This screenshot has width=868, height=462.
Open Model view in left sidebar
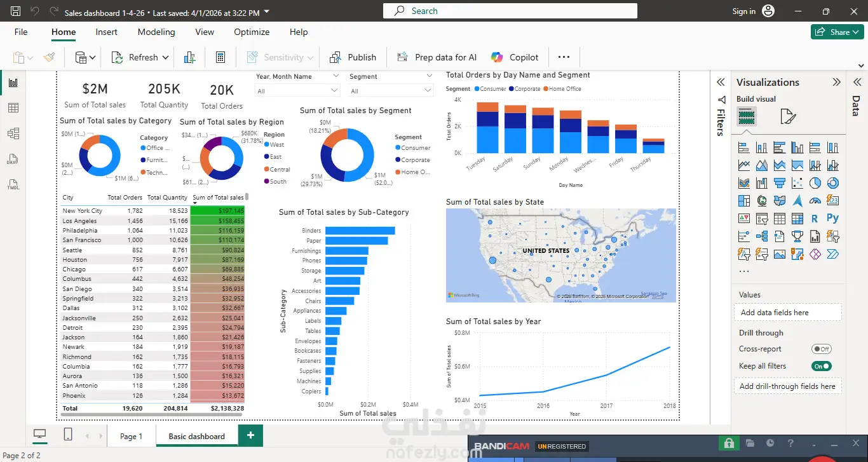pyautogui.click(x=13, y=133)
